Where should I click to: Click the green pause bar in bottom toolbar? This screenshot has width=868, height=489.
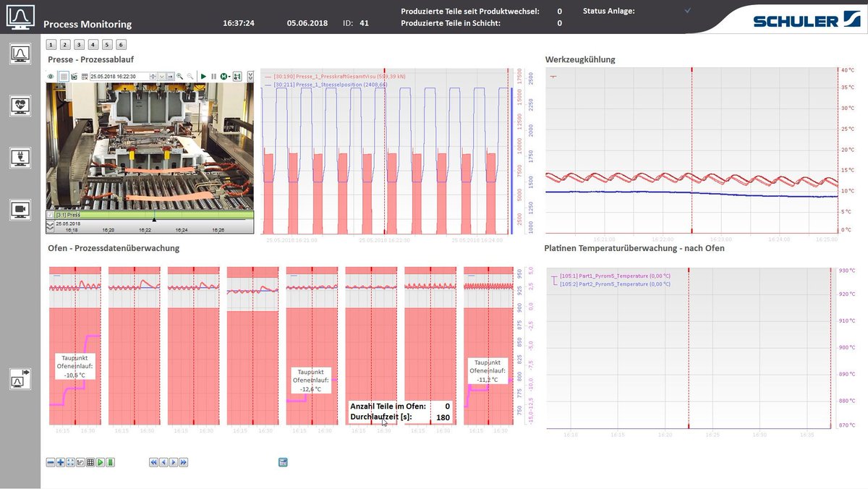(111, 462)
